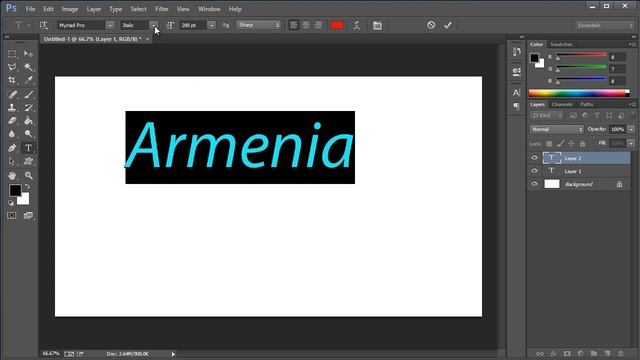Viewport: 640px width, 360px height.
Task: Select the Eyedropper tool
Action: point(28,80)
